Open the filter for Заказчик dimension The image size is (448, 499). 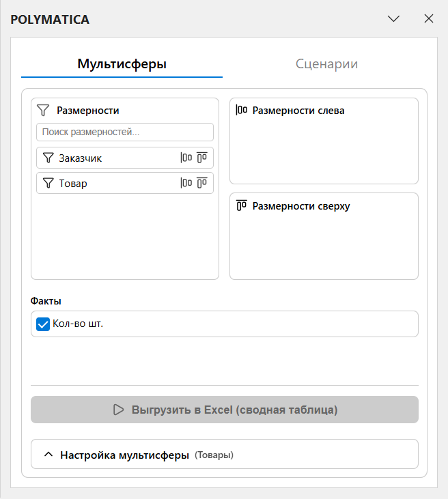click(48, 158)
